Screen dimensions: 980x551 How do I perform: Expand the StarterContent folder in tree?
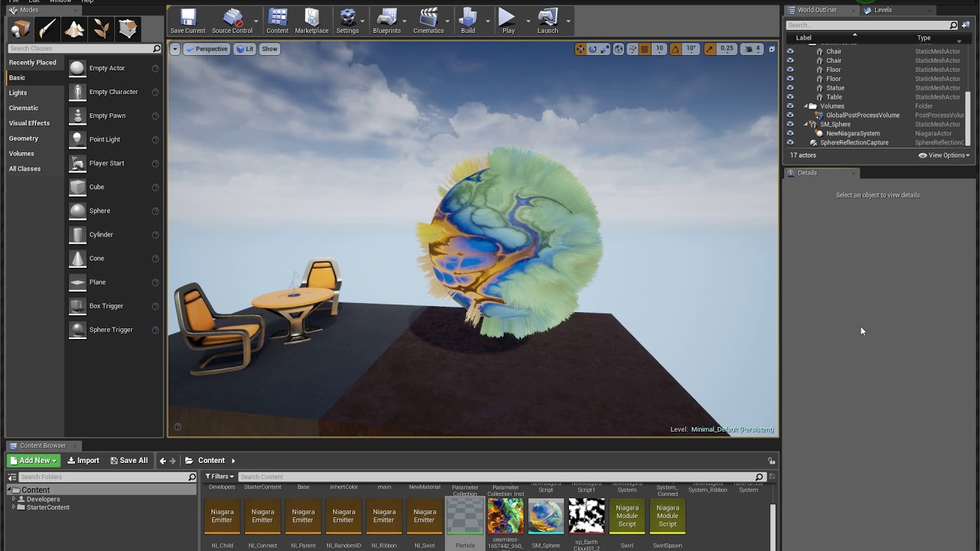click(x=14, y=507)
